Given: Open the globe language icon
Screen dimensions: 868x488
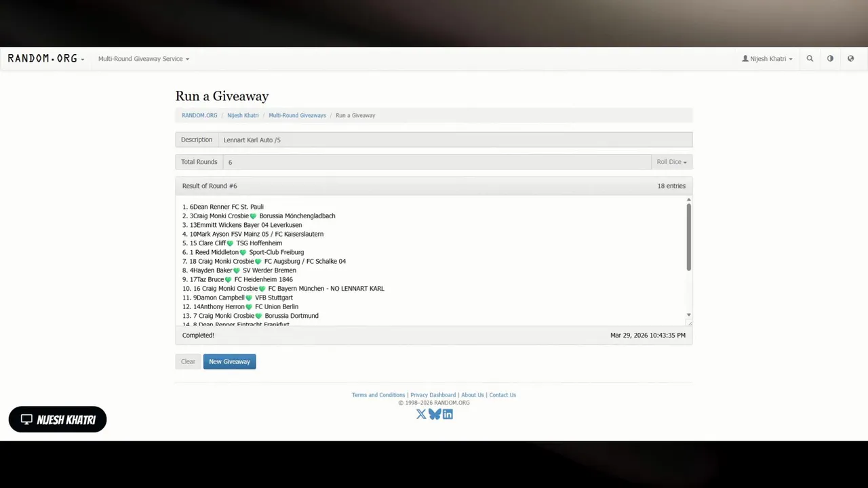Looking at the screenshot, I should (x=850, y=59).
